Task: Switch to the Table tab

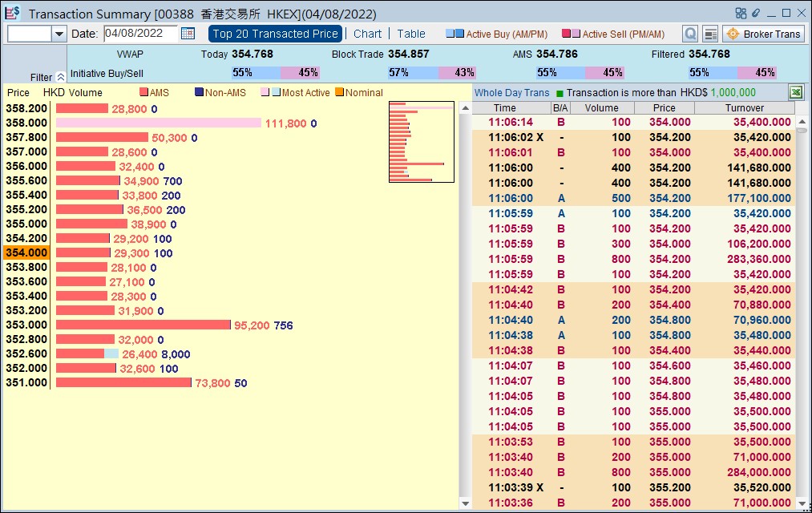Action: coord(410,34)
